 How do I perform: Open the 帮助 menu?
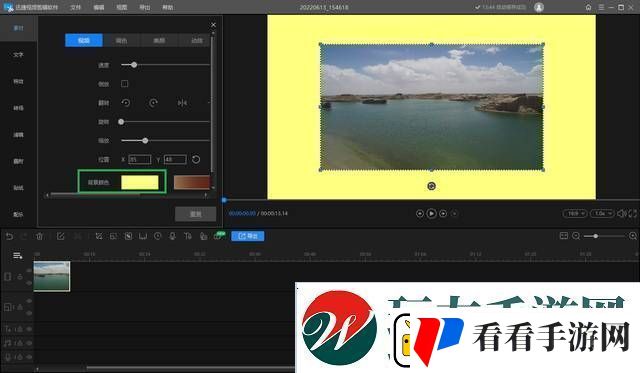(x=167, y=7)
